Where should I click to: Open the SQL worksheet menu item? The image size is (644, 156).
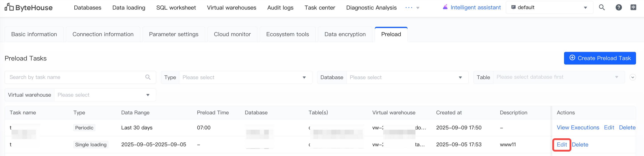[176, 8]
